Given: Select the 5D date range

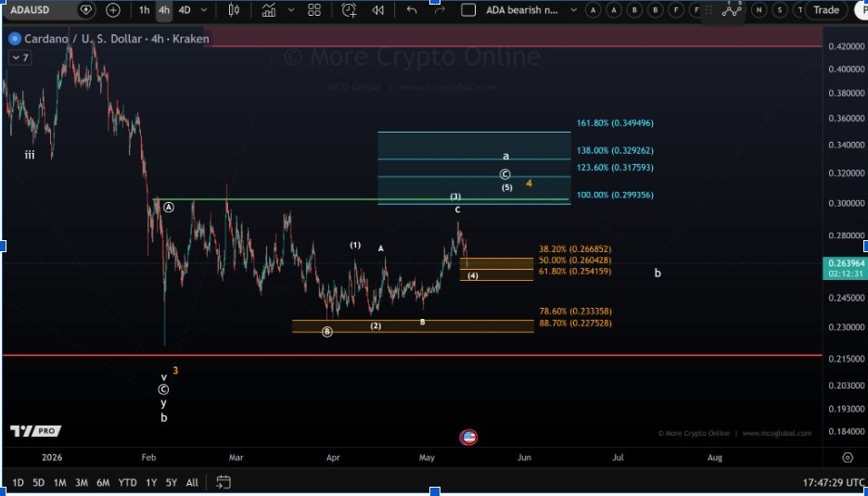Looking at the screenshot, I should click(38, 483).
